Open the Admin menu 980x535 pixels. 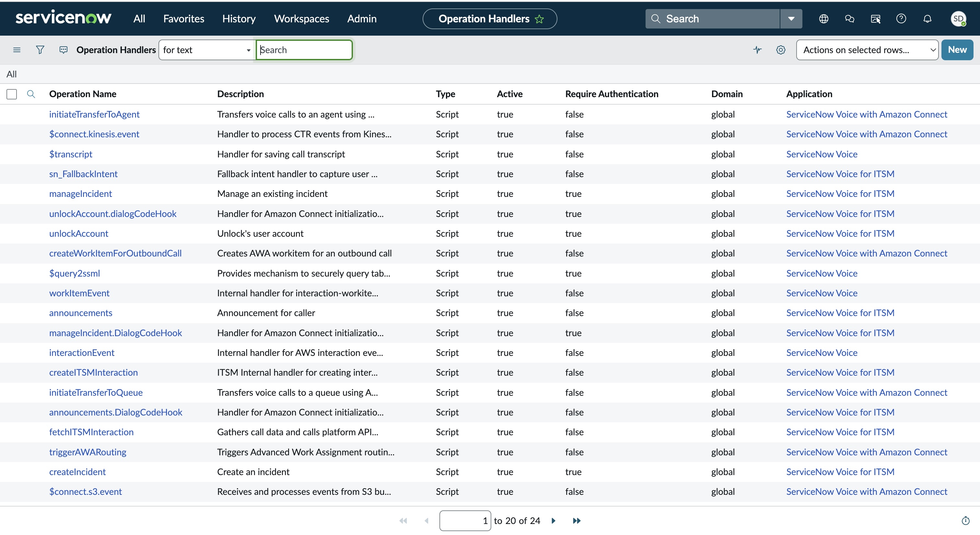(362, 19)
